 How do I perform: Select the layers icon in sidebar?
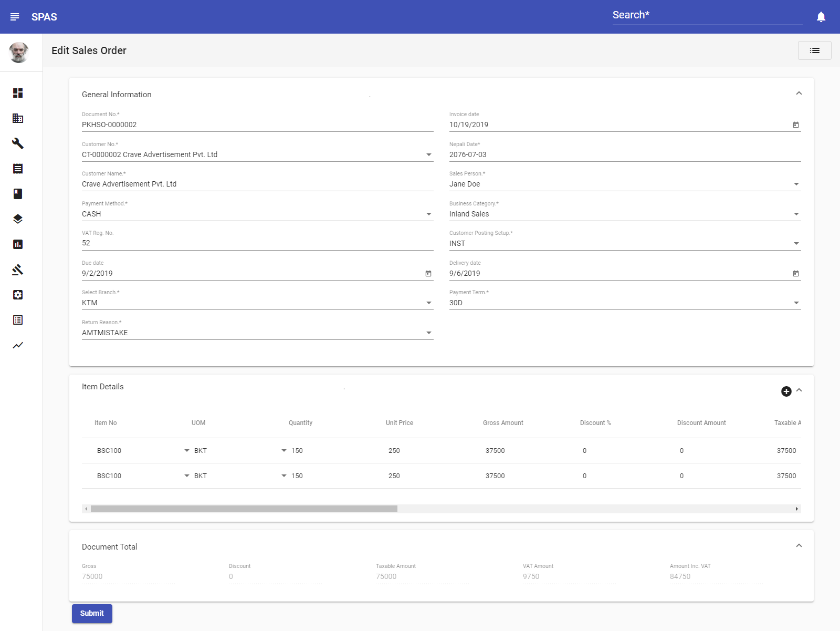(x=18, y=219)
